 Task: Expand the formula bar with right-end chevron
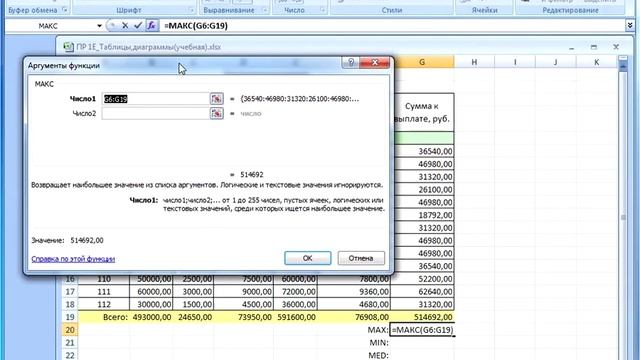coord(630,26)
